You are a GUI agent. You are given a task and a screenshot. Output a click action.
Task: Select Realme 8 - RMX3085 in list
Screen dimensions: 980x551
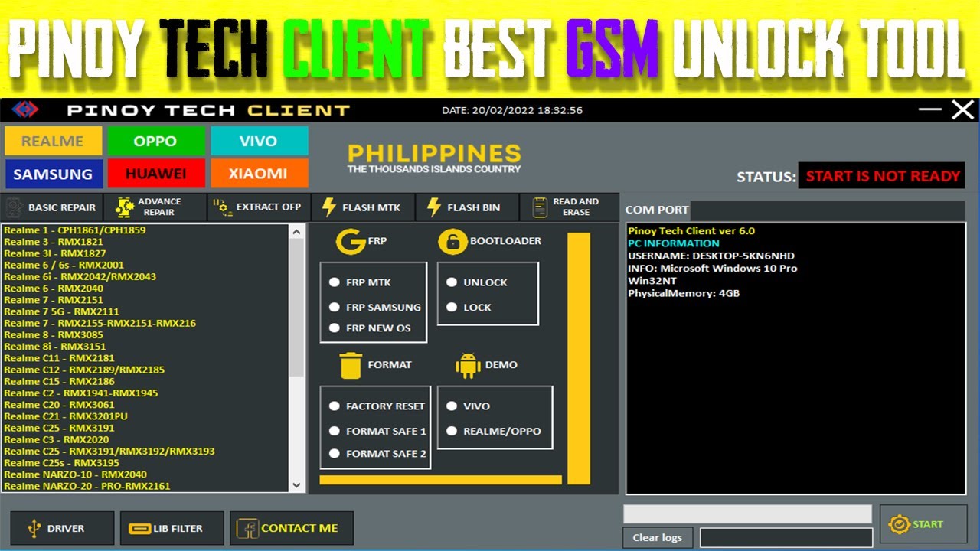53,334
